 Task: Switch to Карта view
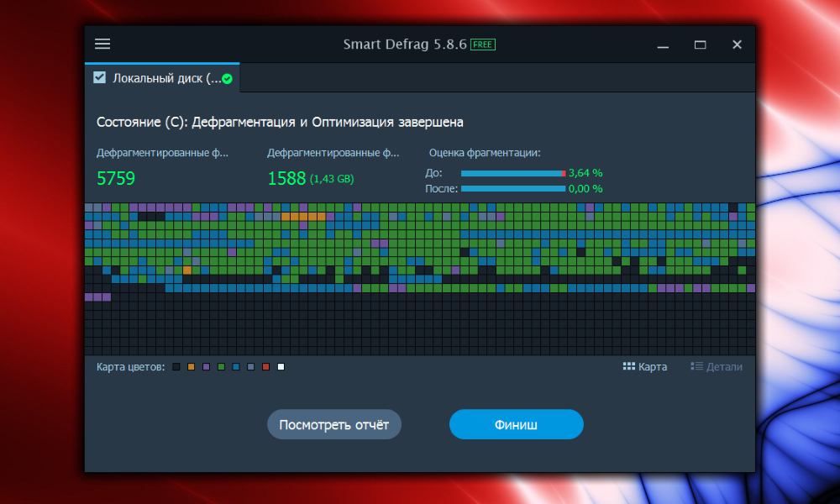(x=645, y=367)
